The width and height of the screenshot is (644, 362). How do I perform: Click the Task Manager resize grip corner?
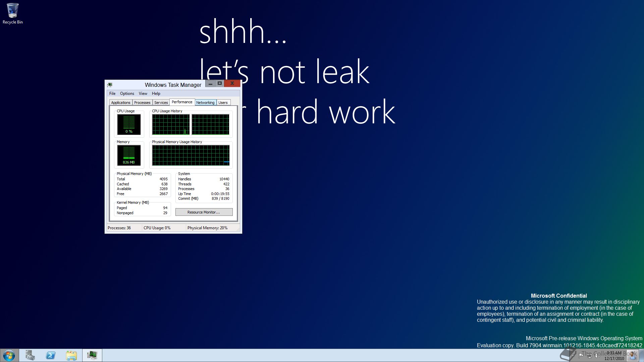pyautogui.click(x=238, y=230)
